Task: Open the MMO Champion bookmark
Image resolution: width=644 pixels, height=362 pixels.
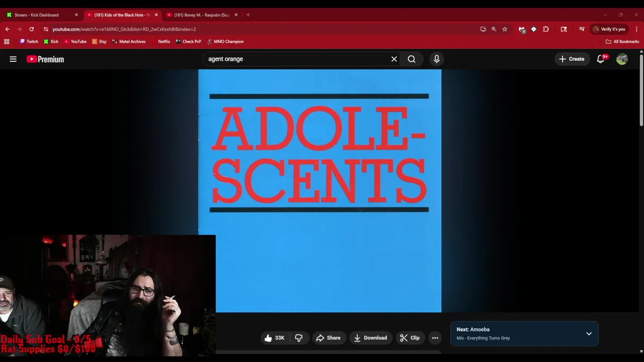Action: [225, 42]
